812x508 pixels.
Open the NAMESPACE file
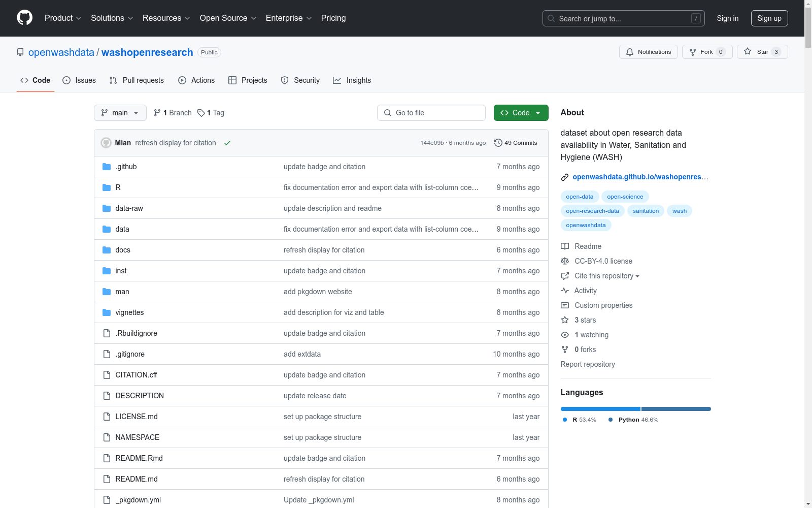(x=138, y=437)
